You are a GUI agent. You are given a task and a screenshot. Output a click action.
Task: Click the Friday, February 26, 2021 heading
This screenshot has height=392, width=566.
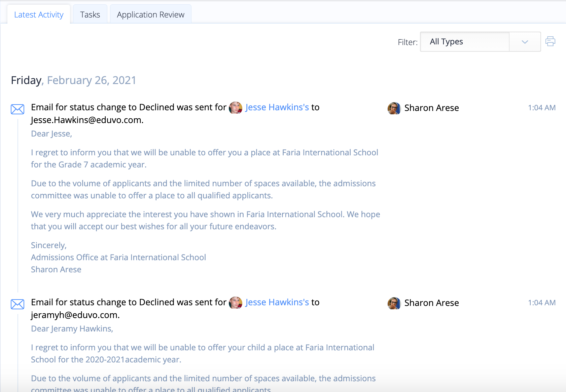coord(73,80)
